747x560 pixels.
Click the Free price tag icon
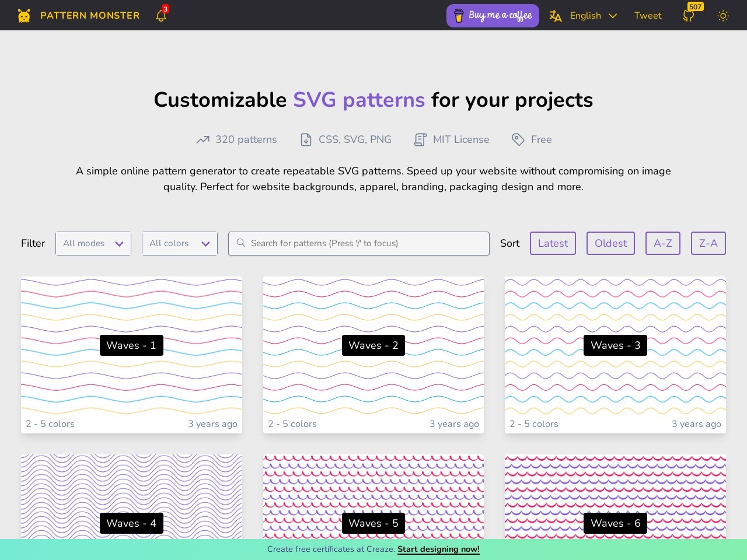point(518,139)
